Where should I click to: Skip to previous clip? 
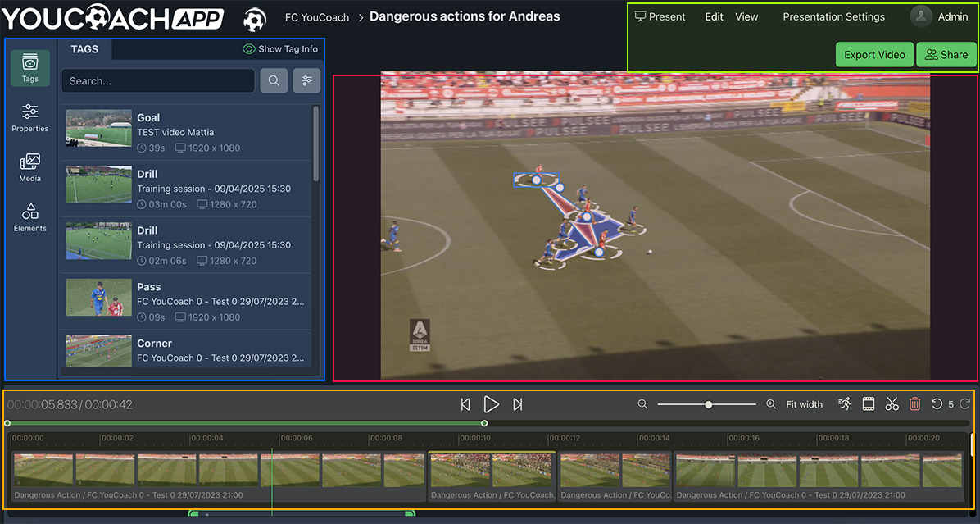(x=465, y=404)
